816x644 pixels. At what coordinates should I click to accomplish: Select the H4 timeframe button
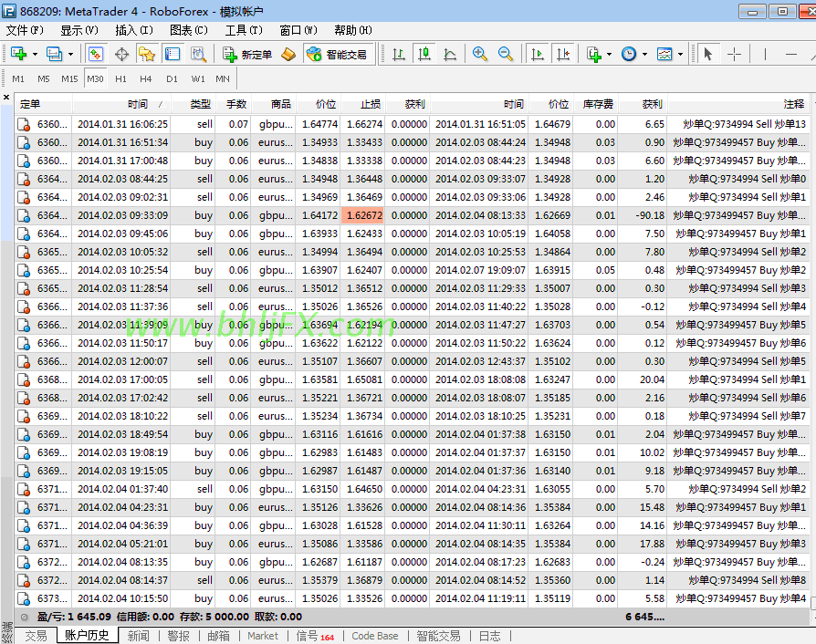pos(146,78)
